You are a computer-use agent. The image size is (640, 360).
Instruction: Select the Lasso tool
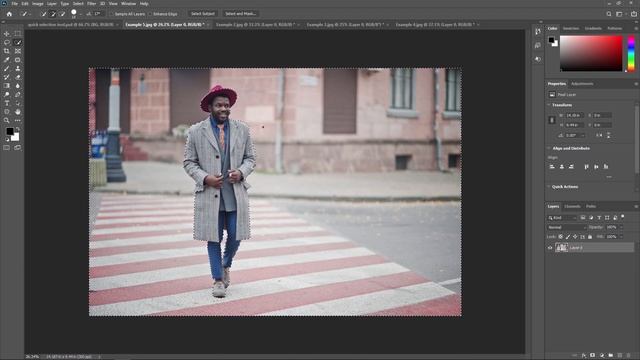[x=7, y=42]
